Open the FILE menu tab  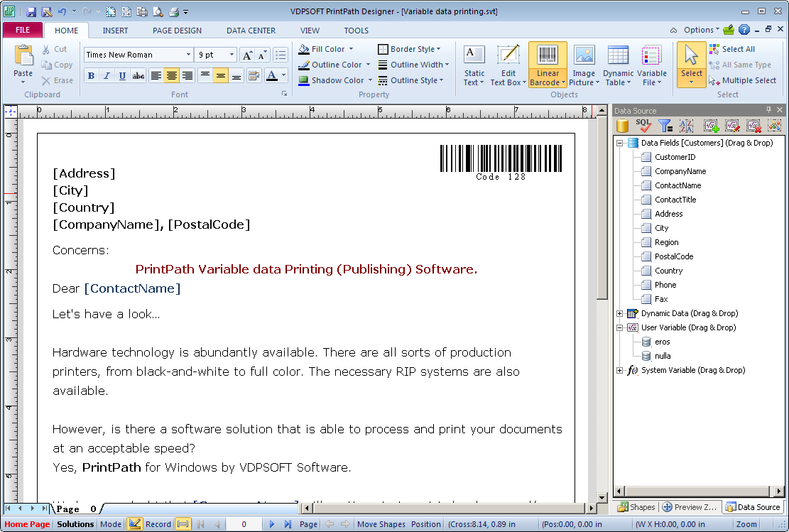[23, 31]
